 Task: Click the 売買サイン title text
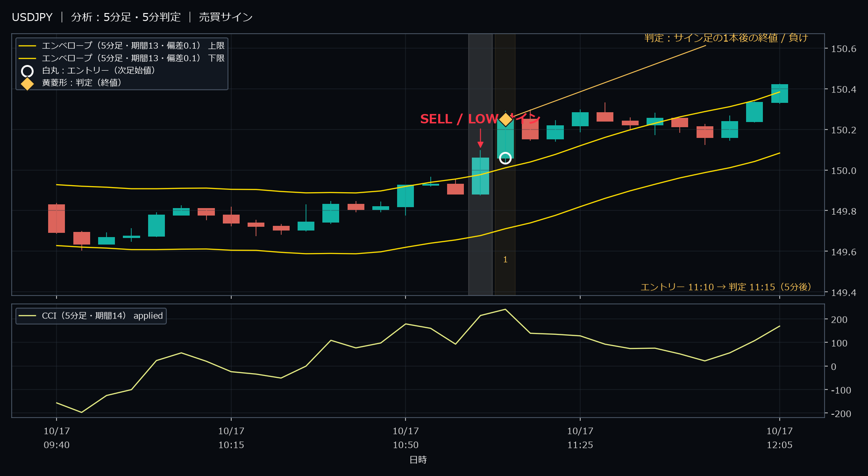pos(226,17)
